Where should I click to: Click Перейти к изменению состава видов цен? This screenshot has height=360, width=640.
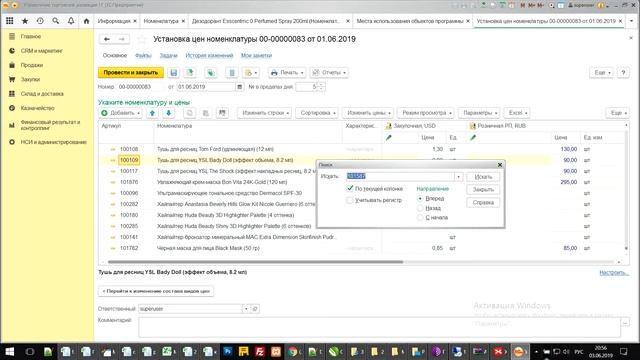point(156,291)
